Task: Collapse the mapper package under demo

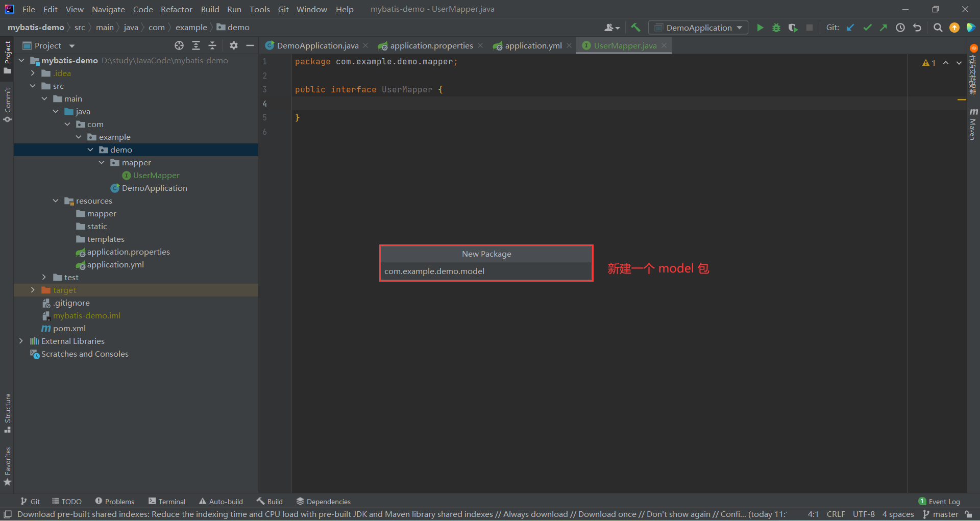Action: (102, 162)
